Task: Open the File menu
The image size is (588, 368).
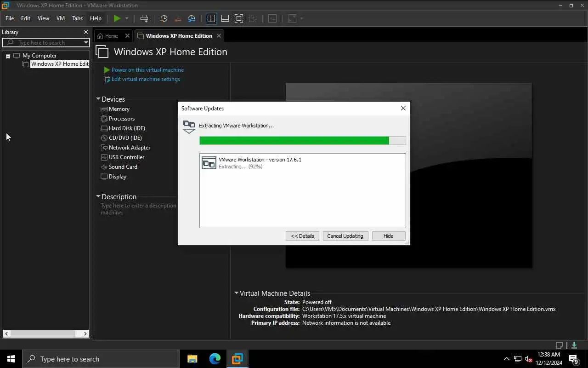Action: point(10,18)
